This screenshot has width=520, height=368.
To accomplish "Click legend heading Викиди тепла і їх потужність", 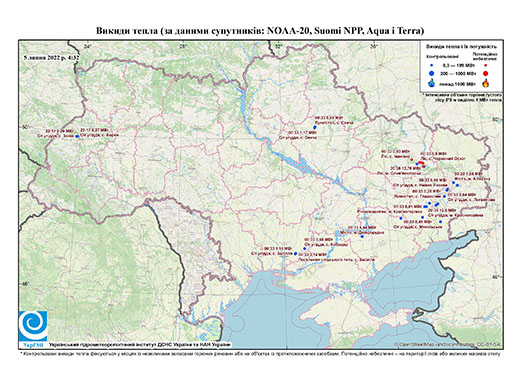I will pyautogui.click(x=462, y=47).
